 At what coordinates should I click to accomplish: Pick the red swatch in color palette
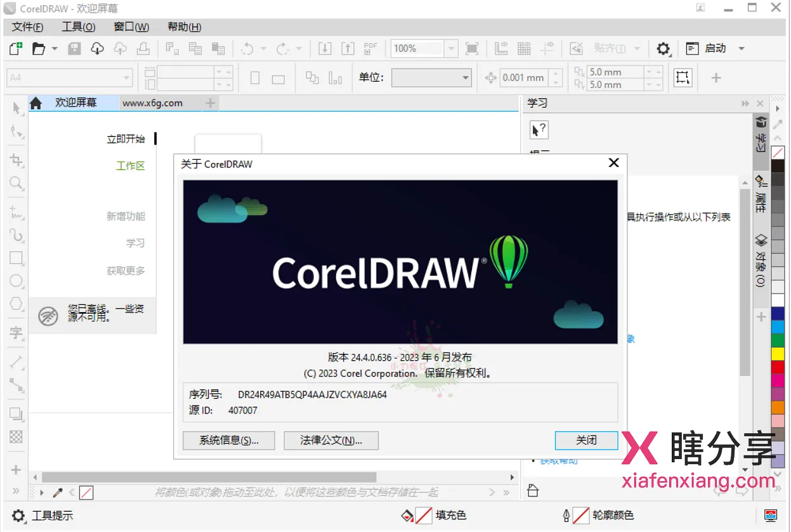click(778, 367)
